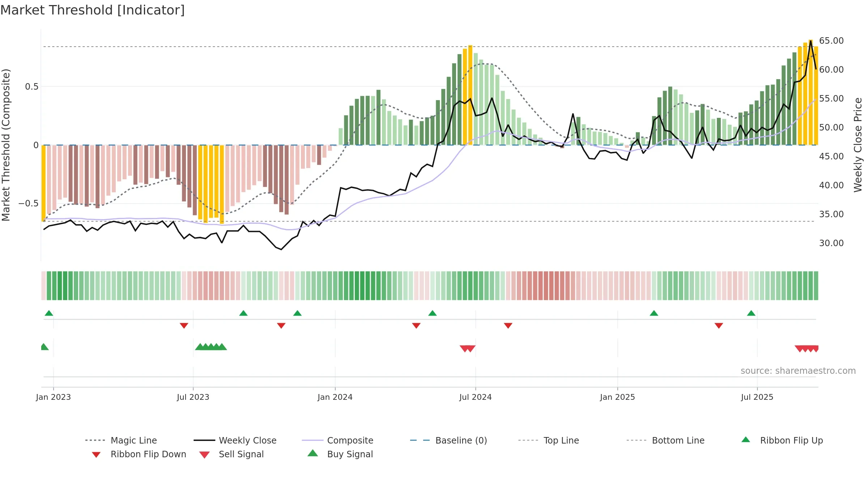868x488 pixels.
Task: Click the 30.00 price axis label
Action: coord(831,243)
